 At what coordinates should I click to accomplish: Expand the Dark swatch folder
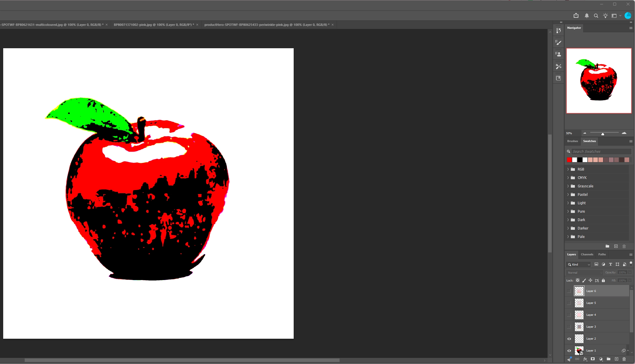[568, 220]
